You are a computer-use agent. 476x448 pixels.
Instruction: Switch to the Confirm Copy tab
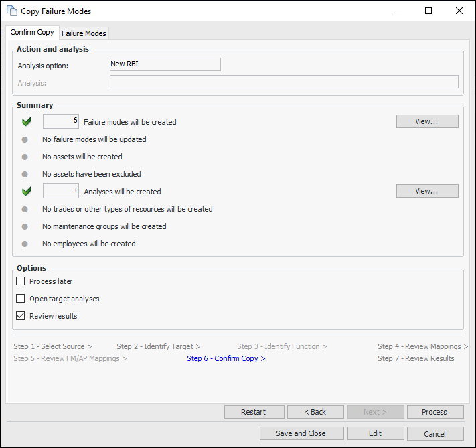[x=32, y=32]
